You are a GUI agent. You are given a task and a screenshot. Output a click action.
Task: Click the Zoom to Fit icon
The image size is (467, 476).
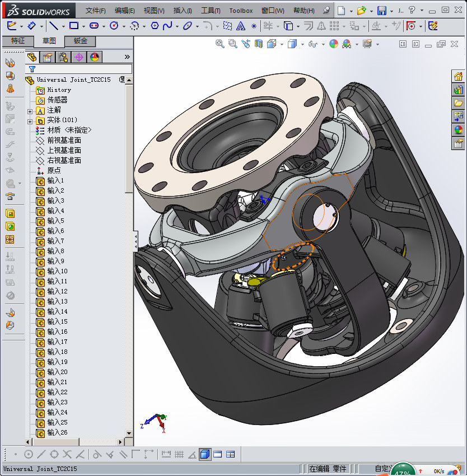(x=220, y=44)
